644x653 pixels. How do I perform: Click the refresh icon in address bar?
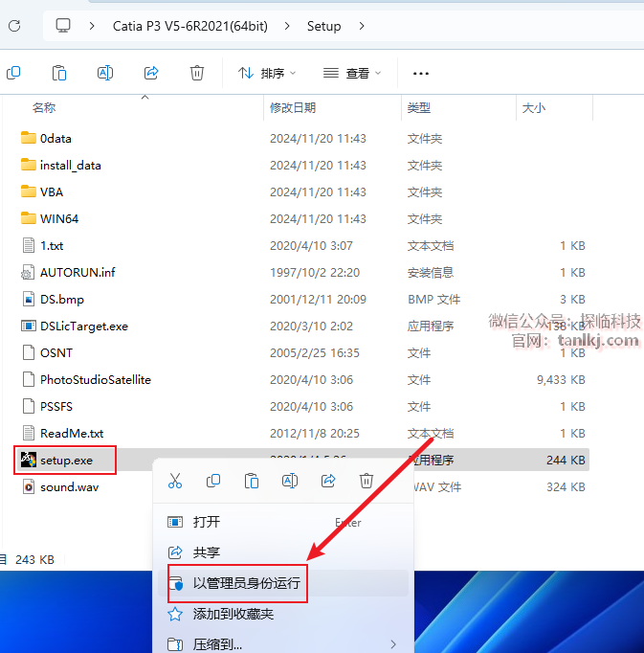[x=14, y=26]
